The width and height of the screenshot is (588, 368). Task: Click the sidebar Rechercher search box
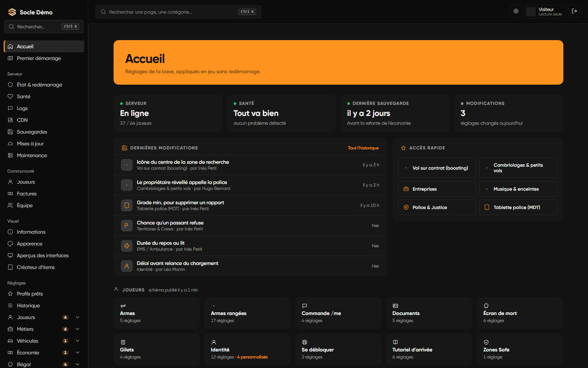(x=44, y=26)
